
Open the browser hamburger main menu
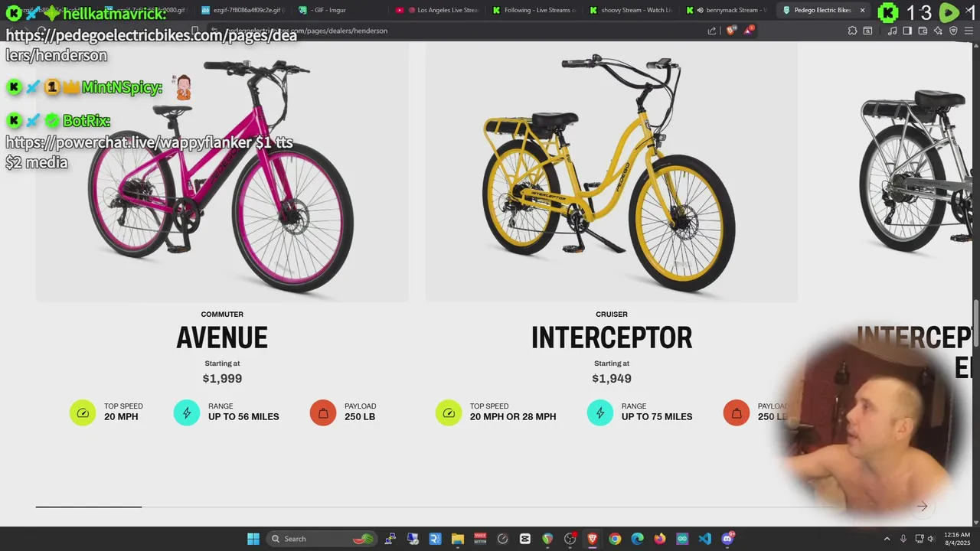click(x=969, y=31)
